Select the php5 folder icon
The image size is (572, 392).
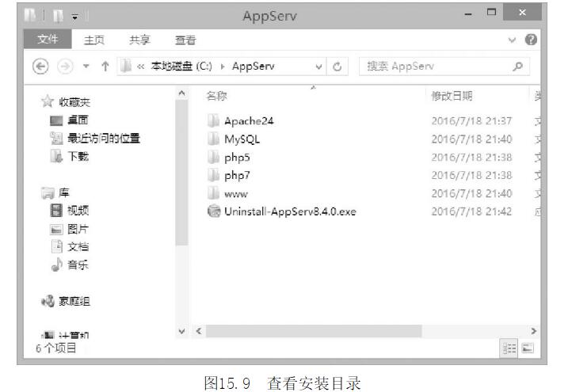point(212,157)
